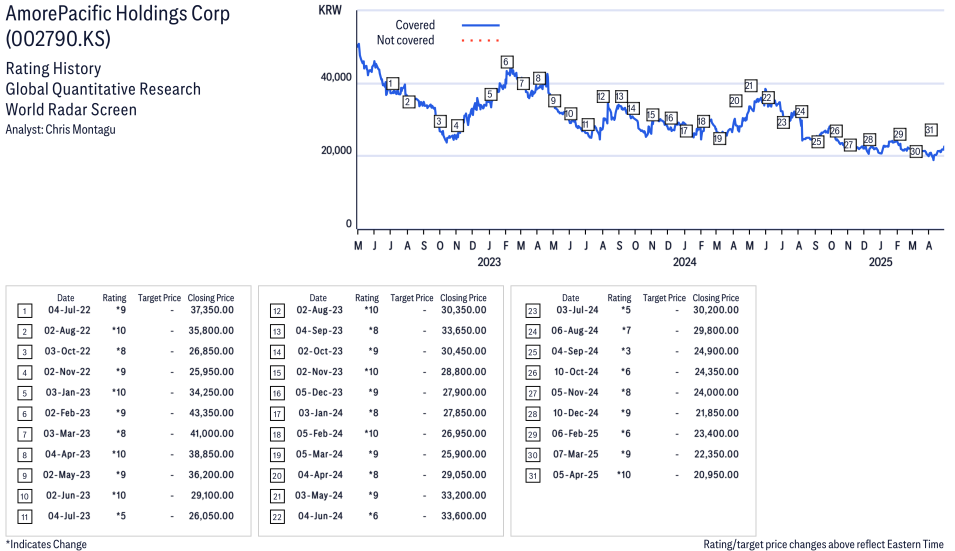Image resolution: width=955 pixels, height=551 pixels.
Task: Click chart marker 9 on the graph
Action: tap(554, 100)
